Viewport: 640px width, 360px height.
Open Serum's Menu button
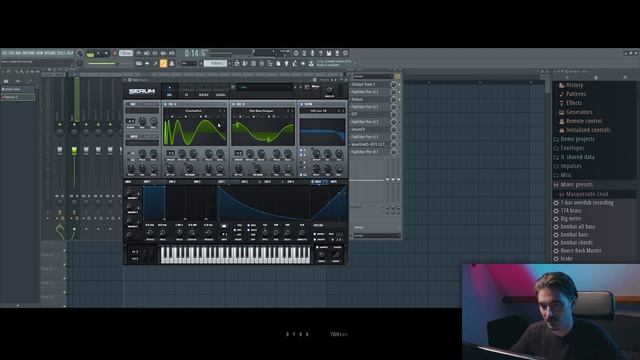[316, 87]
